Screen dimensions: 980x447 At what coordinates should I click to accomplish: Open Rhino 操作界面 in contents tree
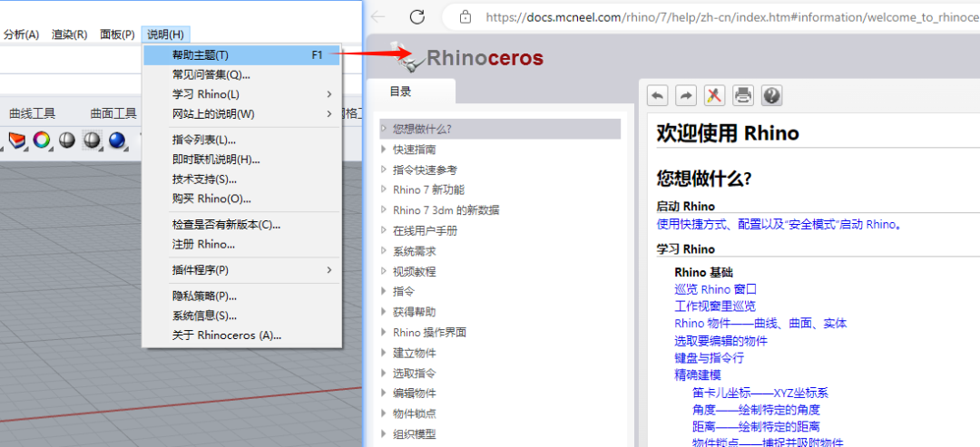point(429,333)
